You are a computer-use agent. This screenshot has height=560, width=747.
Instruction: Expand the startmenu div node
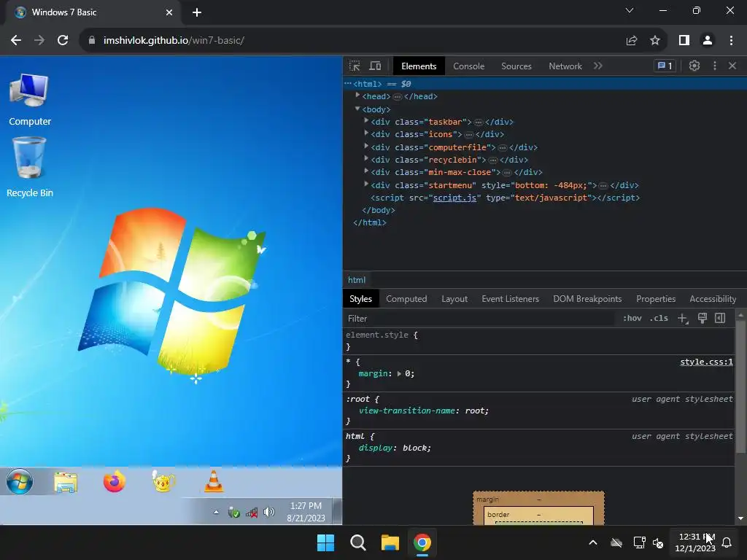coord(366,183)
